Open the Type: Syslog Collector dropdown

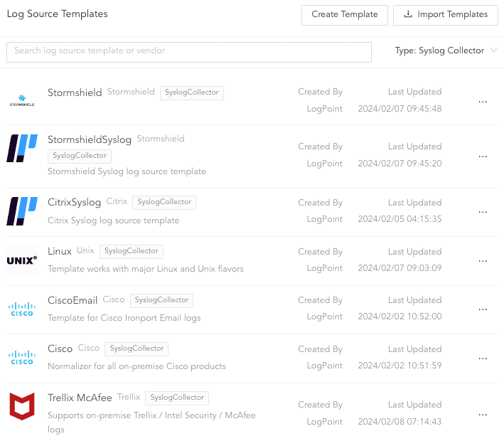[446, 50]
